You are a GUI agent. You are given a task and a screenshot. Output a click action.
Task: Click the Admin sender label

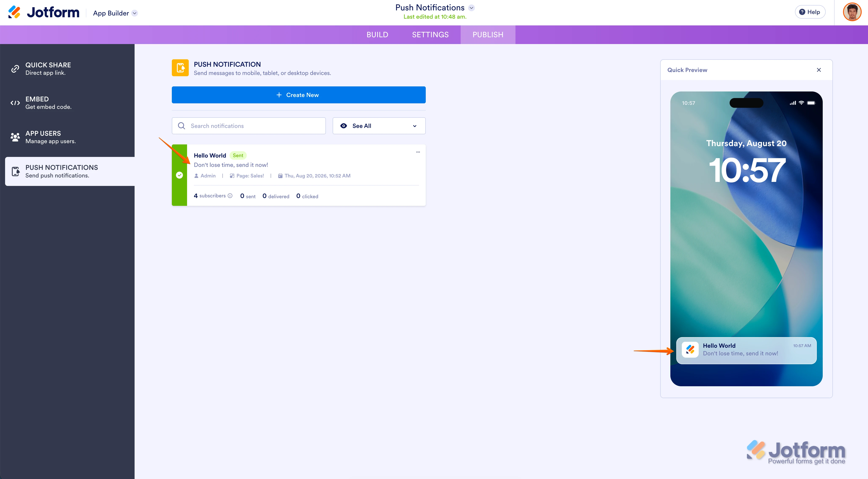208,176
